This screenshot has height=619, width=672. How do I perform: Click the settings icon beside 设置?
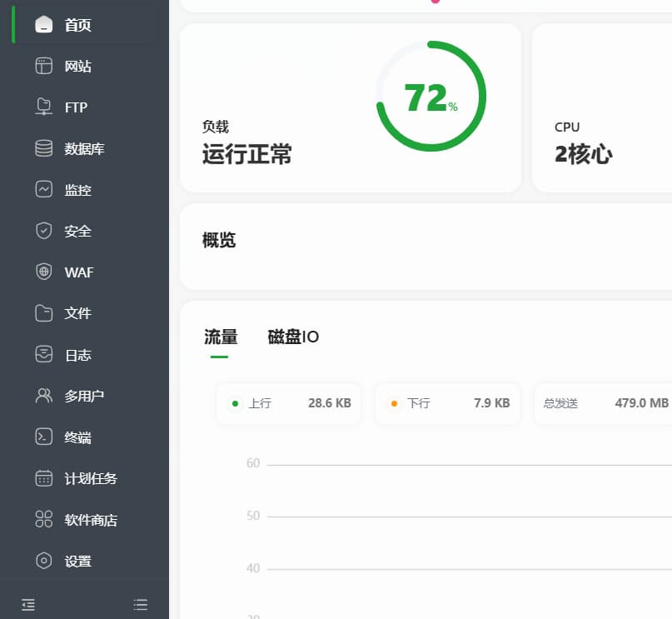pyautogui.click(x=43, y=561)
